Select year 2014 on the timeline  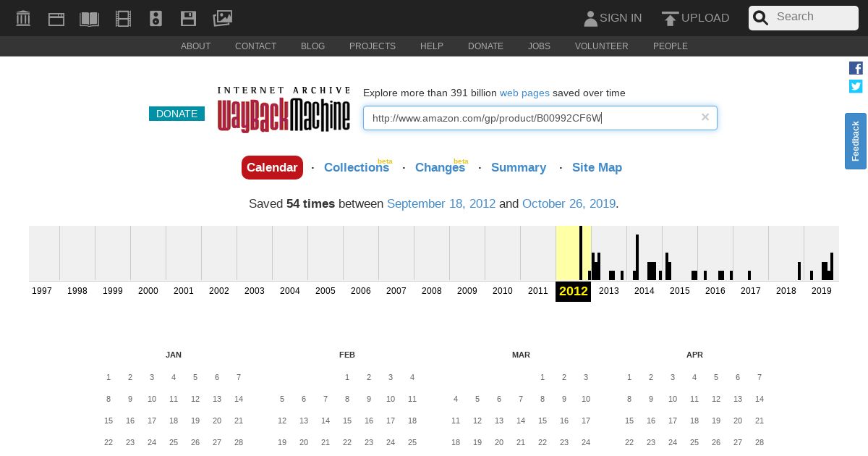644,291
